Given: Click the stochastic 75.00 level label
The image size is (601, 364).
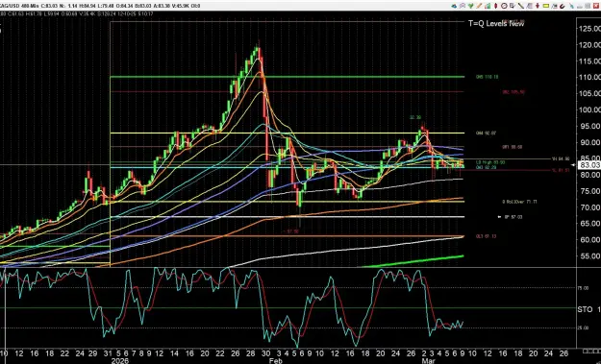Looking at the screenshot, I should (x=583, y=288).
